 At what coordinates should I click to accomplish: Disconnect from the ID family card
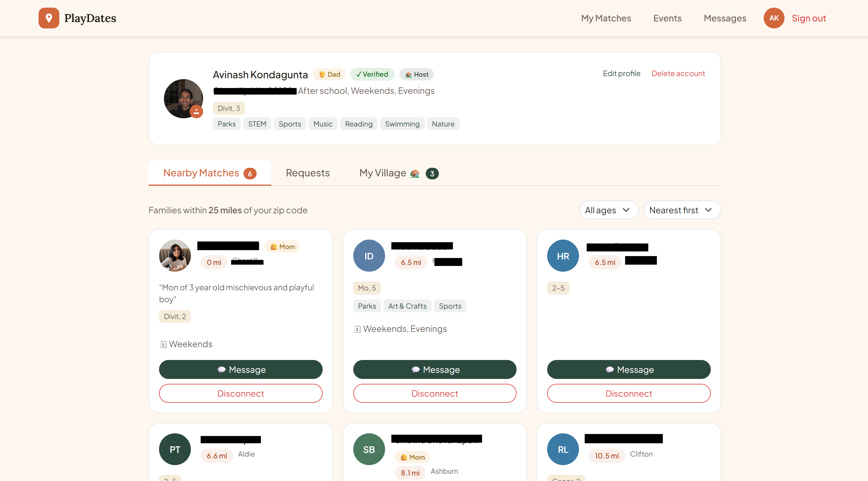435,394
